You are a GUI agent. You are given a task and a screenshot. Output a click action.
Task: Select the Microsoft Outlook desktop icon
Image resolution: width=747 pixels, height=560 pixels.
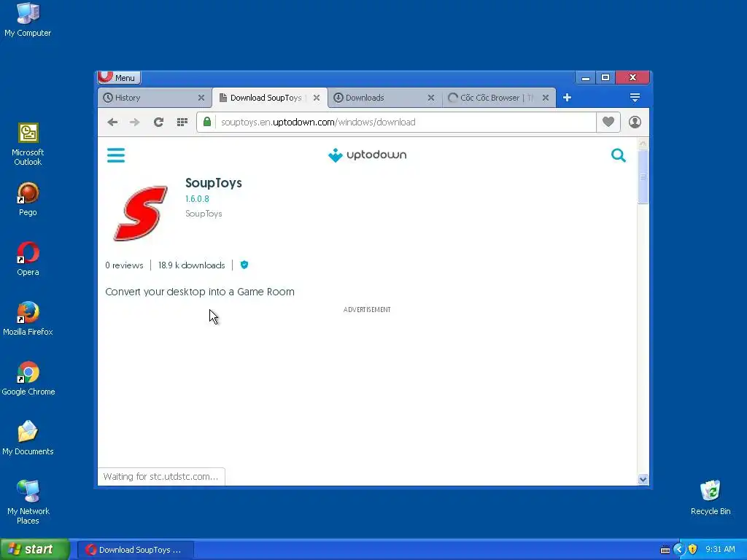[28, 144]
